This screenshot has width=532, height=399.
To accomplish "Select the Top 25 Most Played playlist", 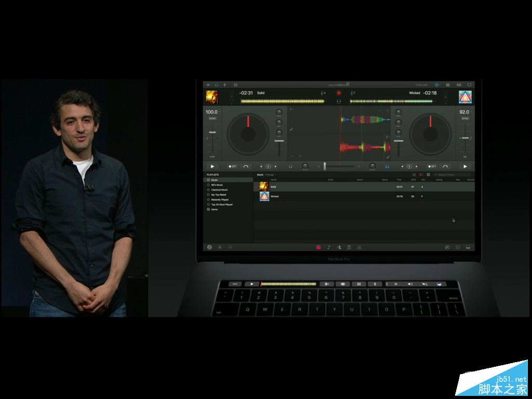I will click(228, 205).
